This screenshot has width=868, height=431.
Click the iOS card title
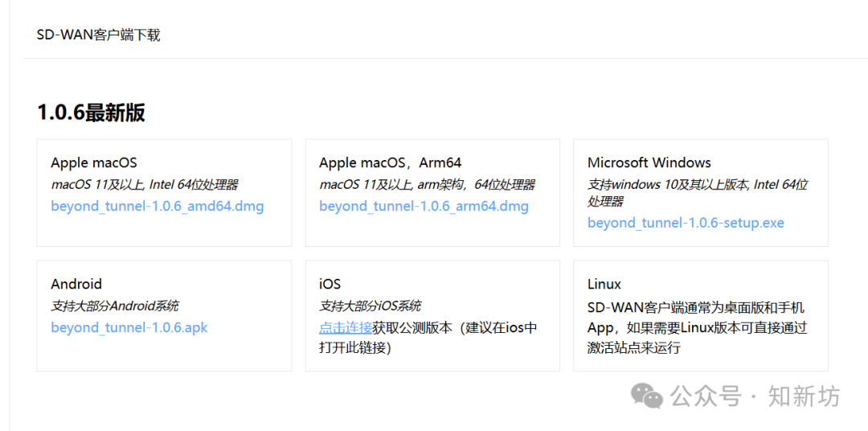[x=330, y=284]
